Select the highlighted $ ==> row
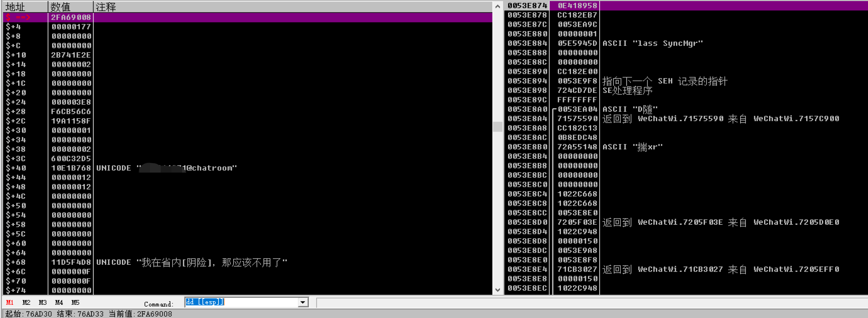Viewport: 868px width, 318px height. (248, 17)
